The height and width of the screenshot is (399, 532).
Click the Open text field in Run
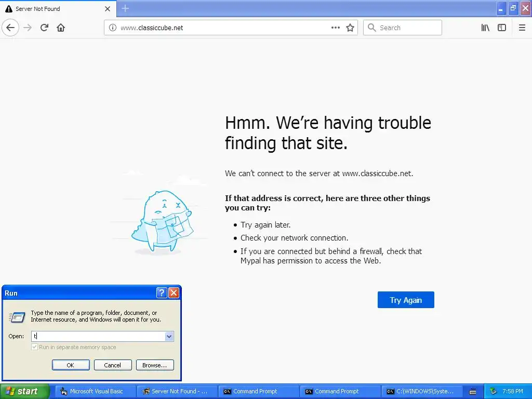click(98, 336)
